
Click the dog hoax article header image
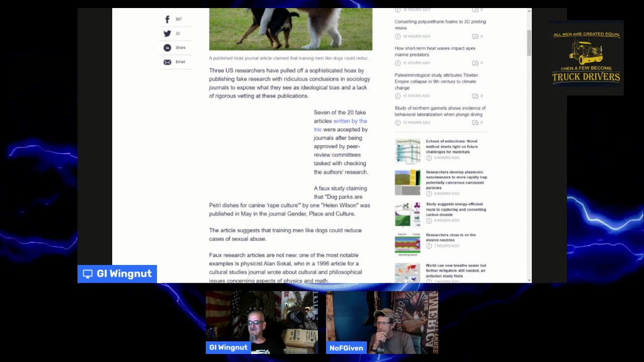(291, 29)
